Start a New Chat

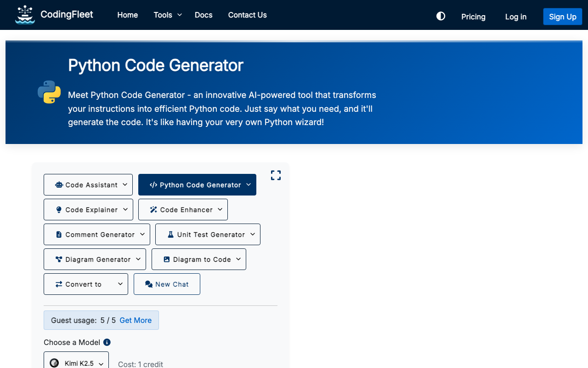167,284
